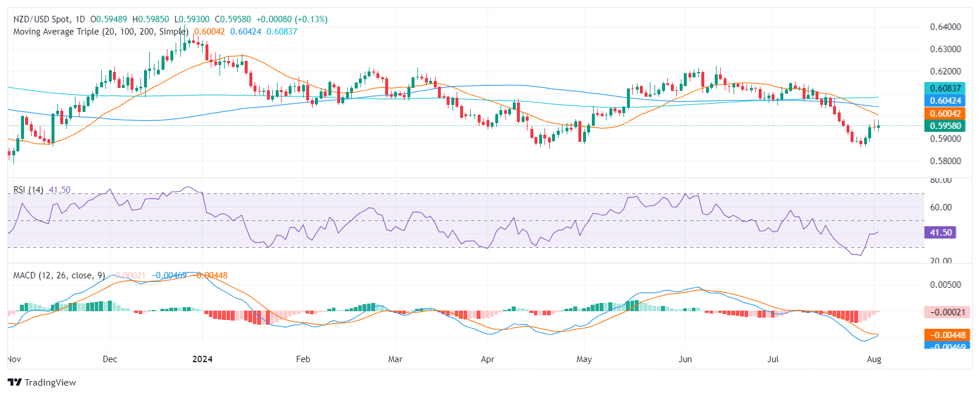Select the RSI (14) indicator label
This screenshot has width=980, height=395.
point(28,190)
